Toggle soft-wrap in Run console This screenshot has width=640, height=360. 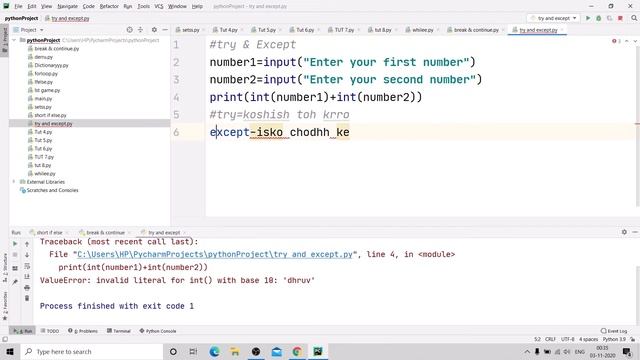(x=27, y=266)
